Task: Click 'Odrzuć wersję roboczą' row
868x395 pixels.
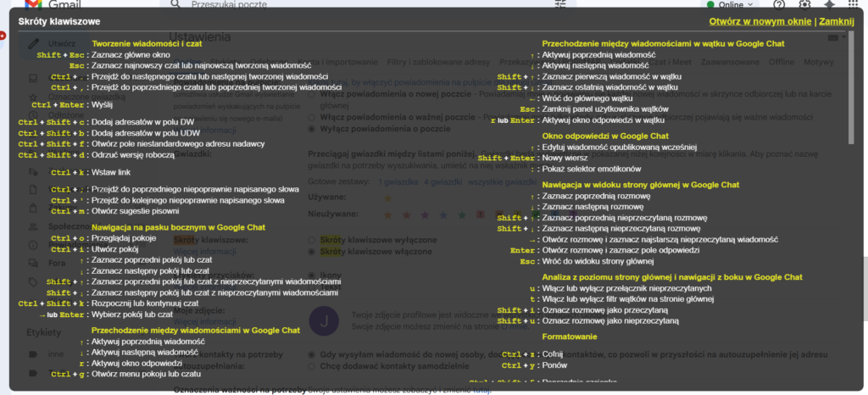Action: (133, 155)
